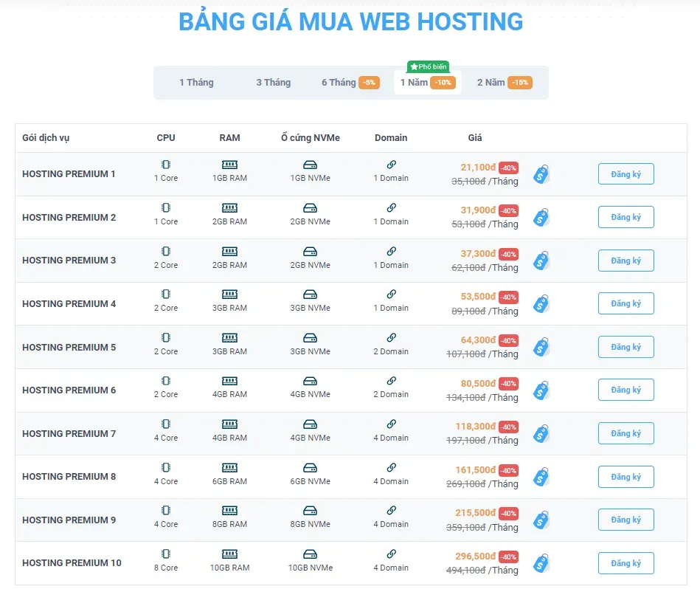Click the RAM icon in Premium 6 row
The image size is (700, 589).
229,381
